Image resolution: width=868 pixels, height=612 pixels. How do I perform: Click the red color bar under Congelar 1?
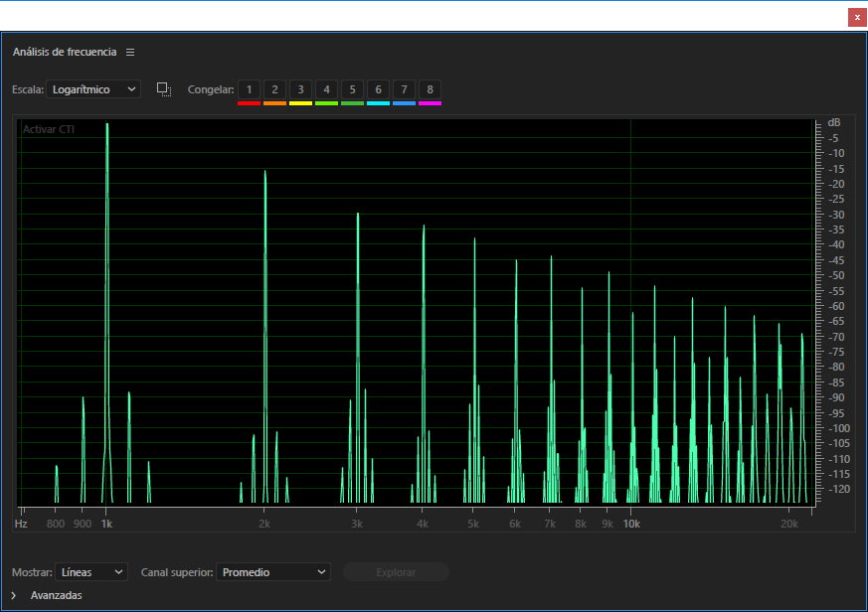click(x=249, y=102)
